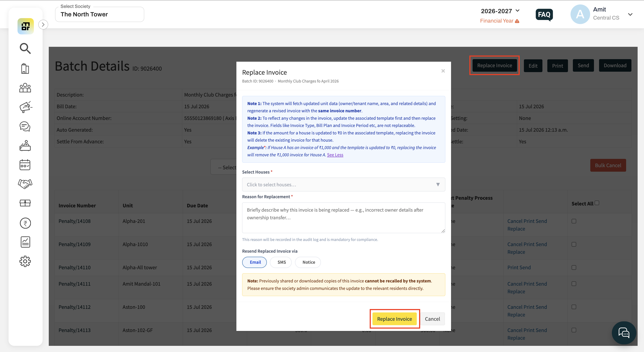Open the building/society sidebar icon
The image size is (644, 352).
[25, 68]
